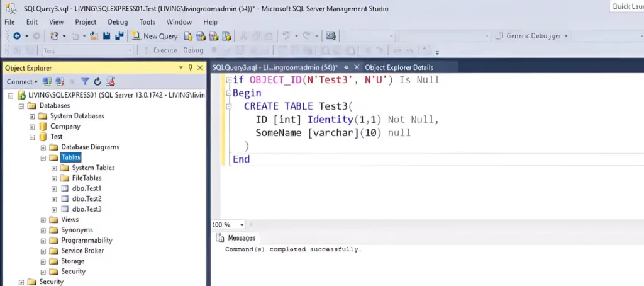Expand the dbo.Test3 table node
This screenshot has height=286, width=644.
[54, 209]
